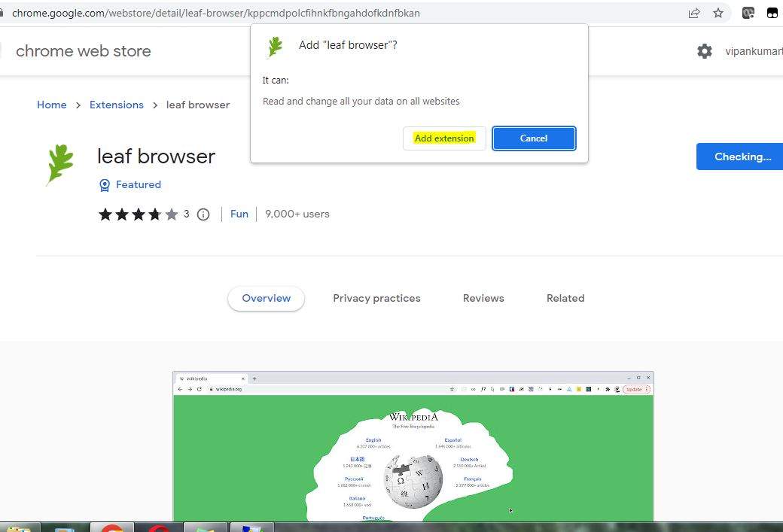The image size is (783, 532).
Task: Click the blue Checking... button
Action: coord(739,157)
